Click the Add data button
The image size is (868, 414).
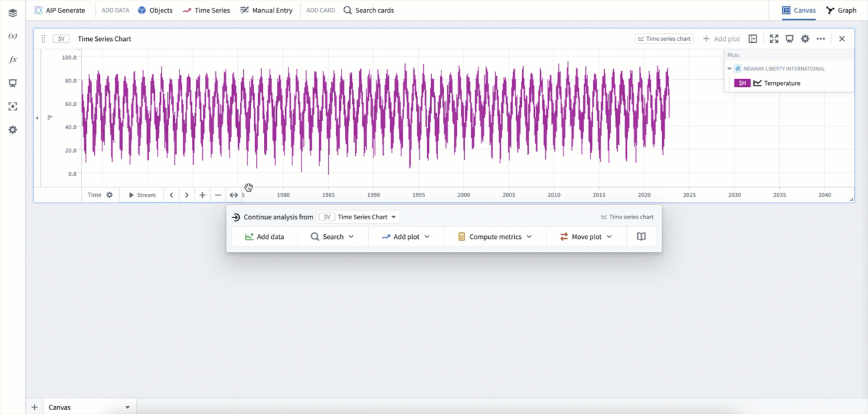(264, 236)
